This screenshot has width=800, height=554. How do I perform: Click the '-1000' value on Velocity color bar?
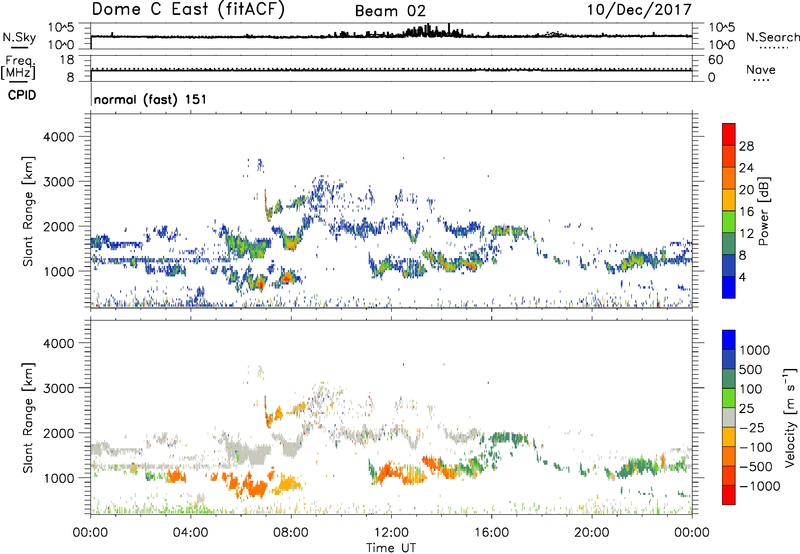click(759, 486)
